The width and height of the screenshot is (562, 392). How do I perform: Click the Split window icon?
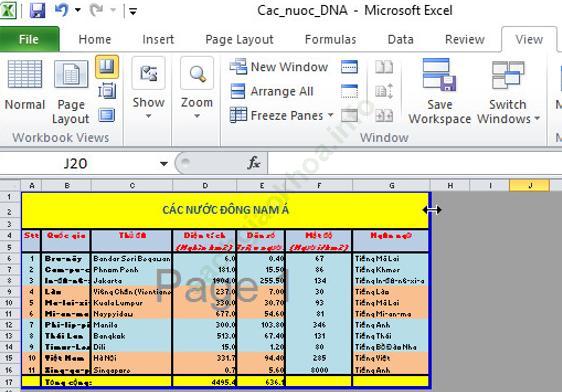(x=349, y=67)
